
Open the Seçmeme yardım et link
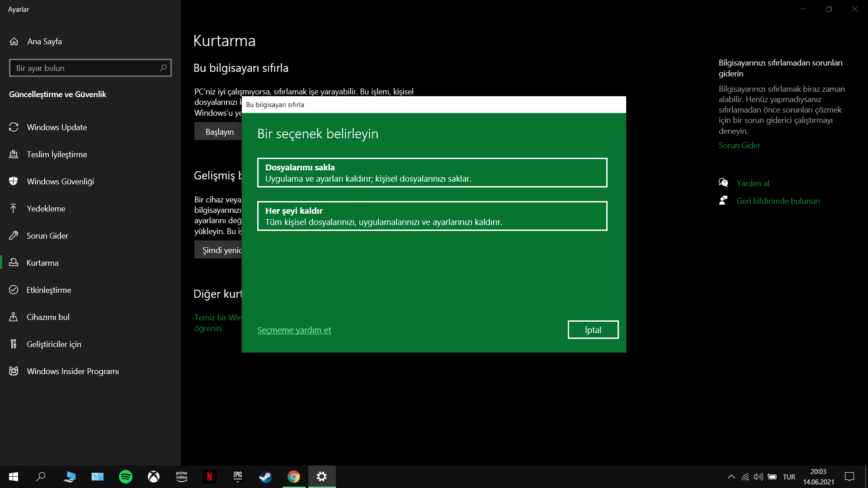click(x=294, y=330)
